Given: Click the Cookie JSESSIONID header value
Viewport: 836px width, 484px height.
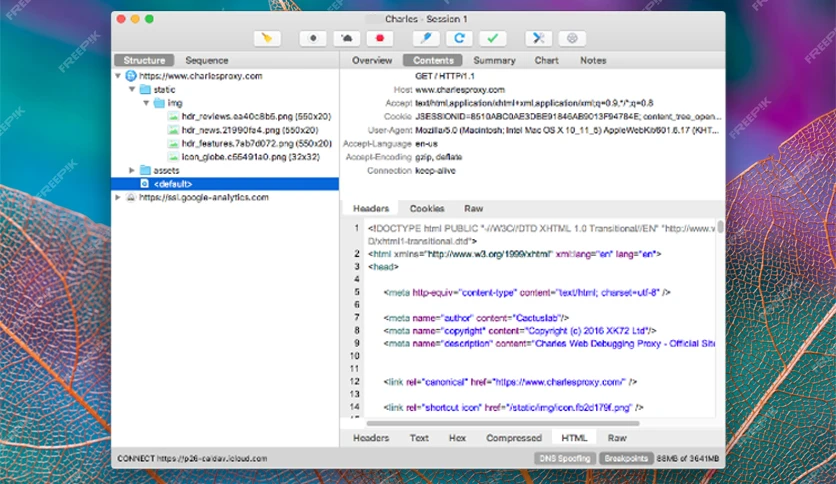Looking at the screenshot, I should click(x=568, y=116).
